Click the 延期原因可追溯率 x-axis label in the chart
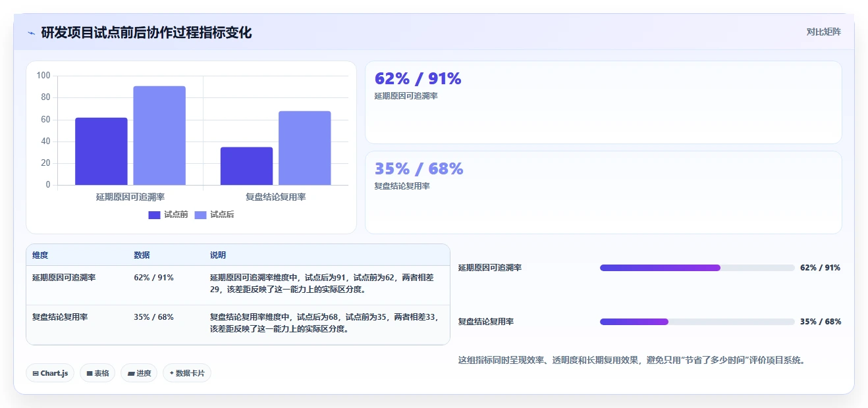868x408 pixels. tap(130, 197)
